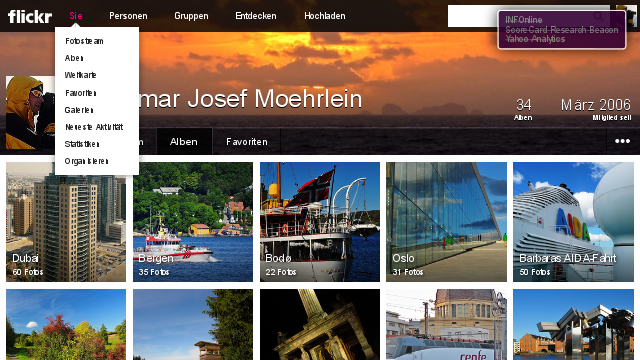Screen dimensions: 640x360
Task: Open the Oslo album thumbnail
Action: click(x=447, y=222)
